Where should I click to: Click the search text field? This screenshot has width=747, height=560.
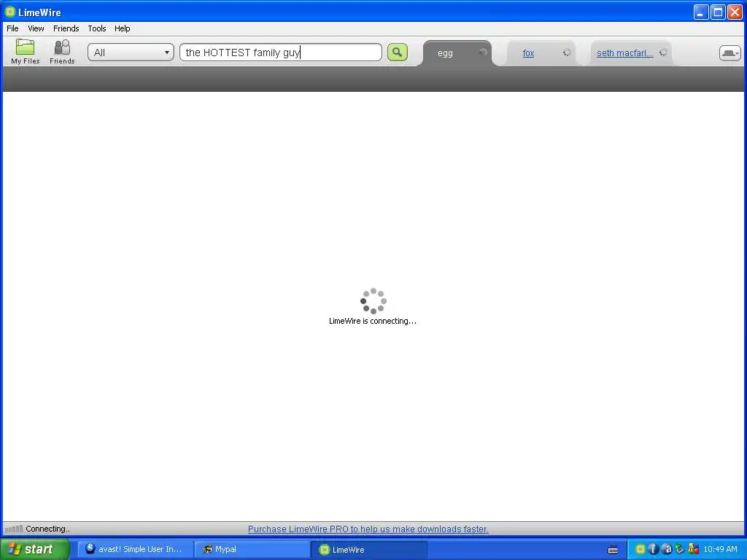281,52
